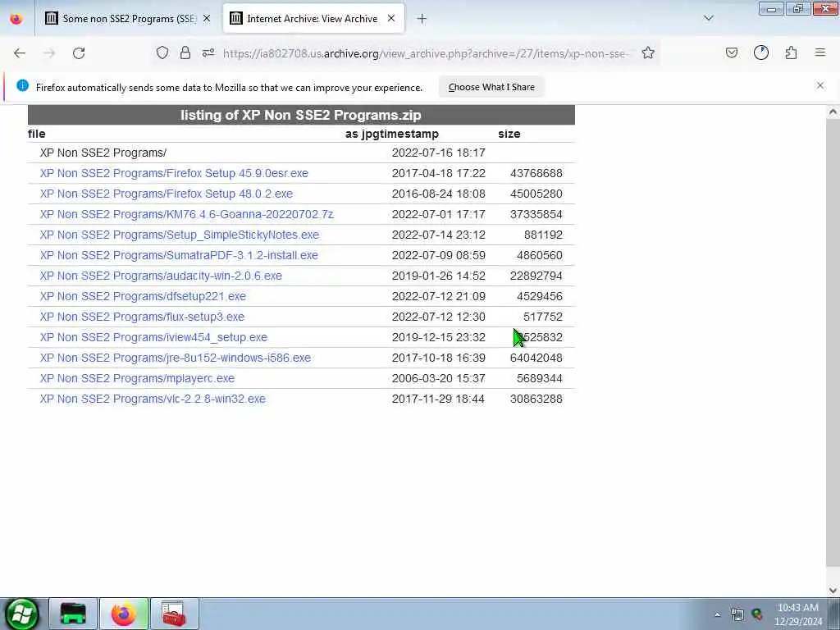Open the Save to Pocket icon

click(x=731, y=52)
